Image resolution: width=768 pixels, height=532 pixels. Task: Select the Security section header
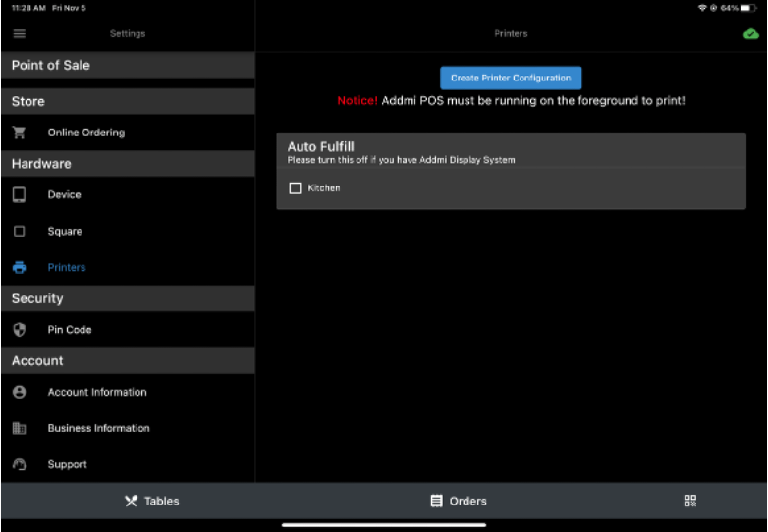[x=129, y=298]
